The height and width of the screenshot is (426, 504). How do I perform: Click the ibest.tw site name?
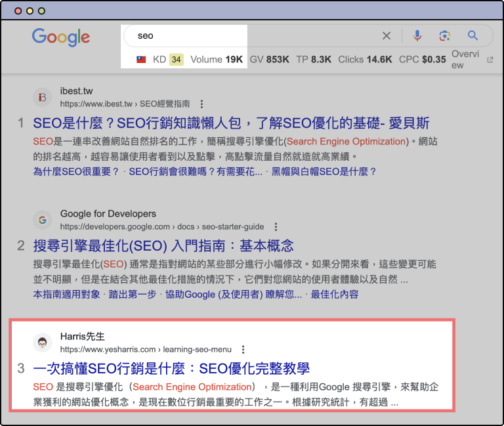[77, 91]
